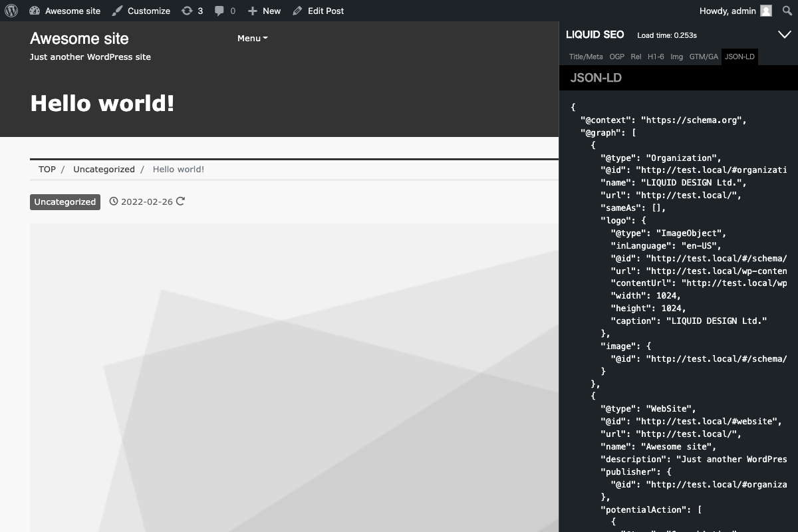Click the Just another WordPress site tagline
This screenshot has height=532, width=798.
coord(90,57)
